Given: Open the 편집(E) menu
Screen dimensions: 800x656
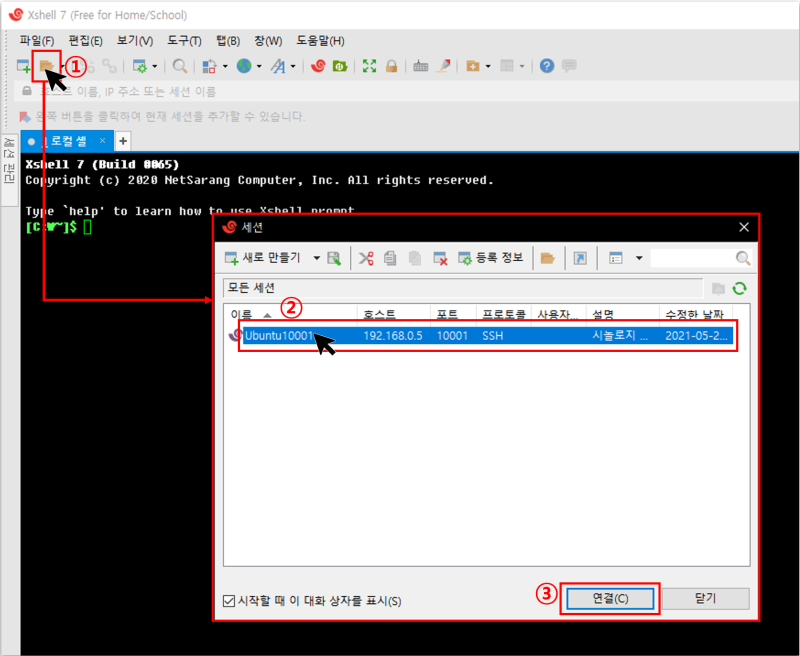Looking at the screenshot, I should pyautogui.click(x=86, y=41).
